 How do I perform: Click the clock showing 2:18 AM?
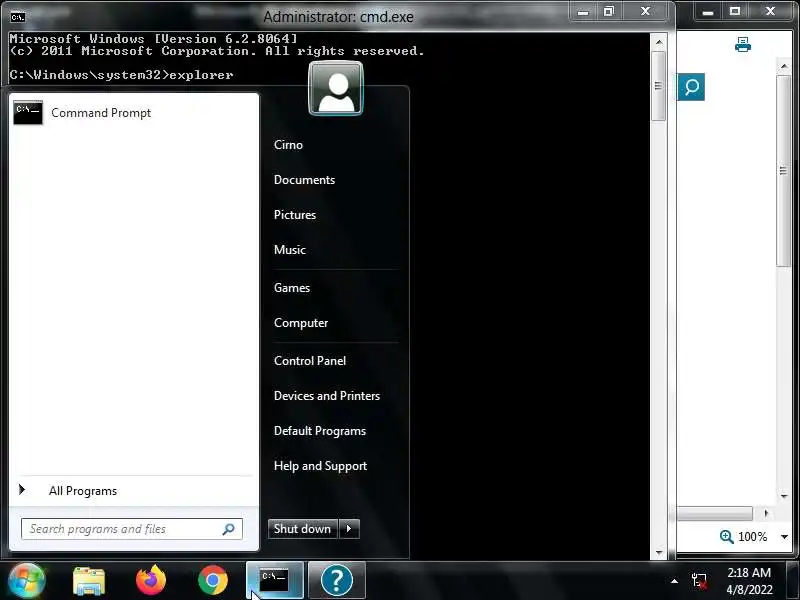coord(748,572)
